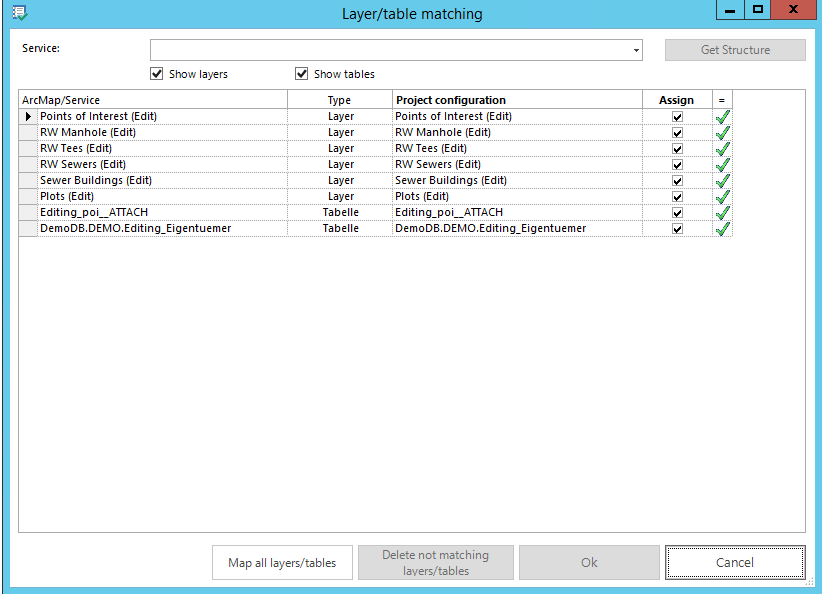This screenshot has height=594, width=822.
Task: Click the green checkmark icon for Sewer Buildings
Action: tap(722, 180)
